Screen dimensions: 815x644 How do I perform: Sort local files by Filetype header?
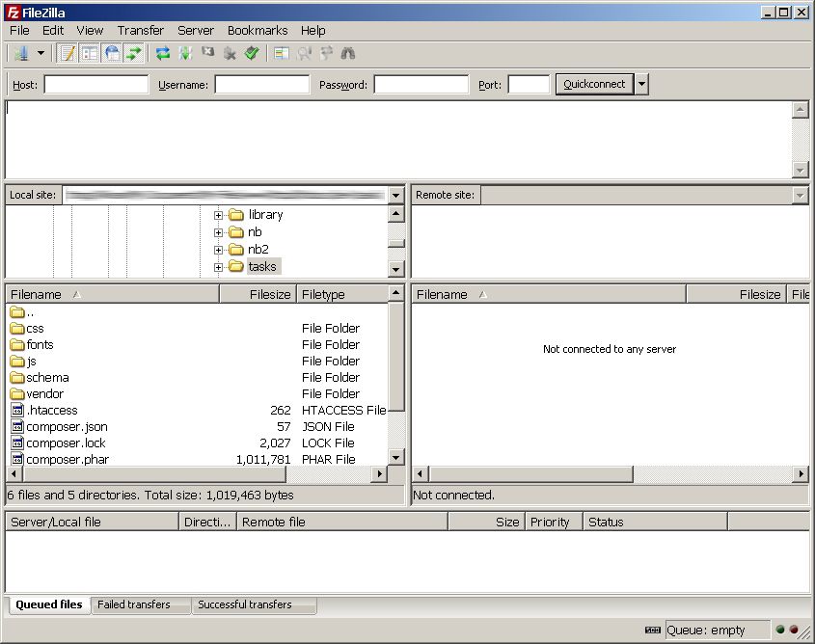click(342, 294)
